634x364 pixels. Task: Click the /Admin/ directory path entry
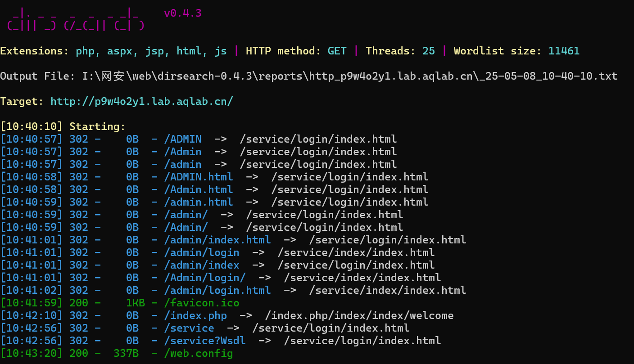186,227
